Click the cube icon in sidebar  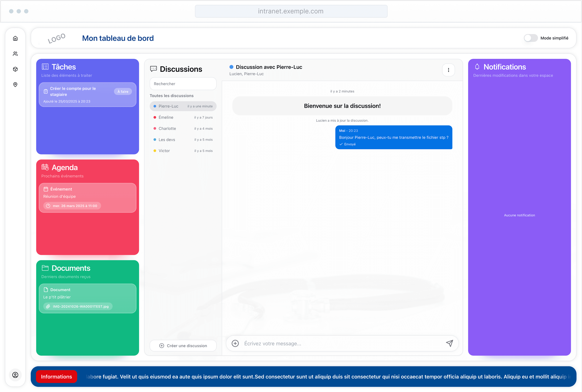15,69
